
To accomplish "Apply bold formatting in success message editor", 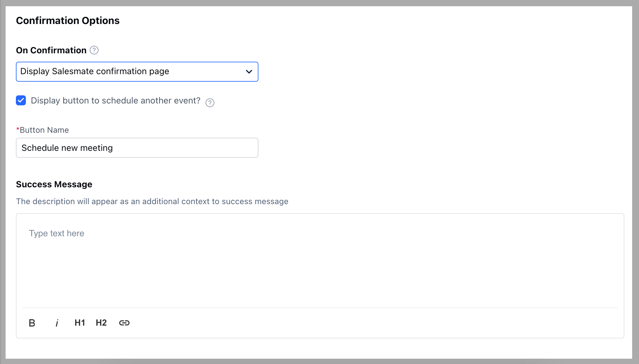I will pyautogui.click(x=32, y=323).
